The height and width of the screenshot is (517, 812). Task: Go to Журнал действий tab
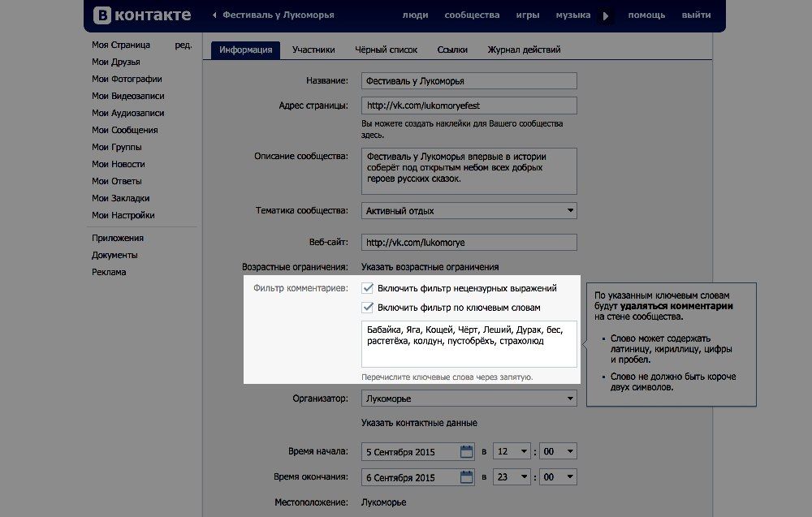coord(524,50)
